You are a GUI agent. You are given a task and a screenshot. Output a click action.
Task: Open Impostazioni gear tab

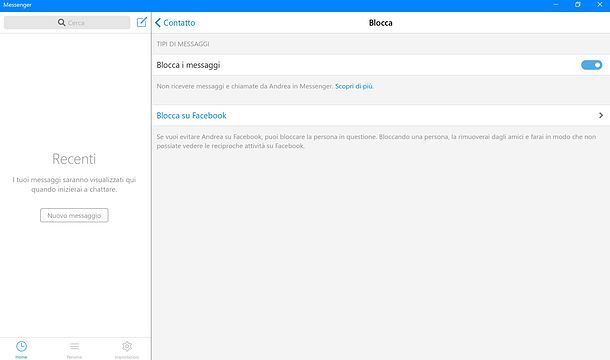(x=127, y=349)
